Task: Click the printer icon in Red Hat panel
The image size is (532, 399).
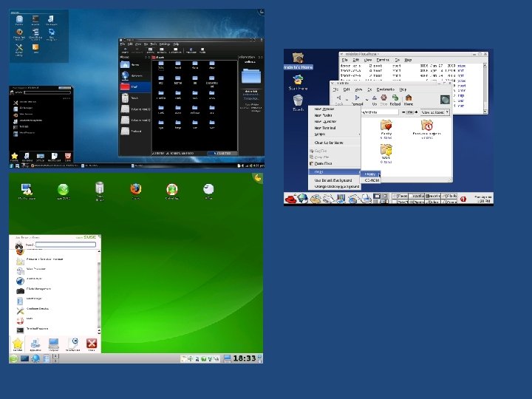Action: pos(366,199)
